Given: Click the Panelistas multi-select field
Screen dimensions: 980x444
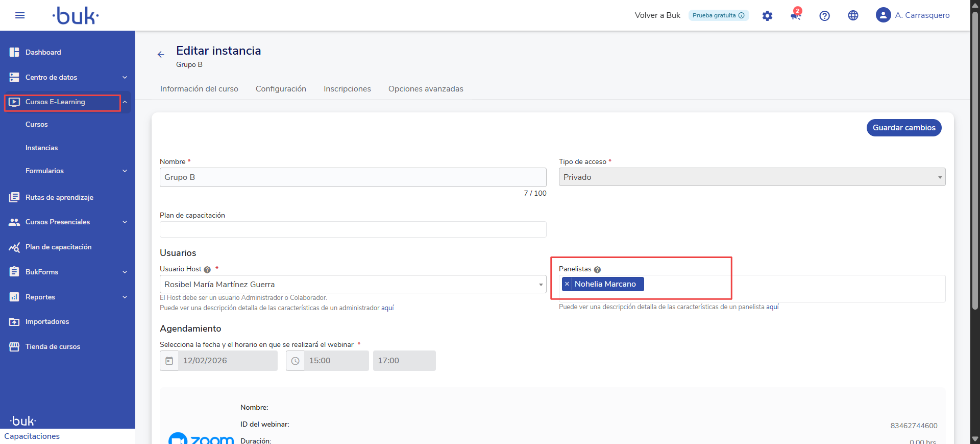Looking at the screenshot, I should [752, 289].
